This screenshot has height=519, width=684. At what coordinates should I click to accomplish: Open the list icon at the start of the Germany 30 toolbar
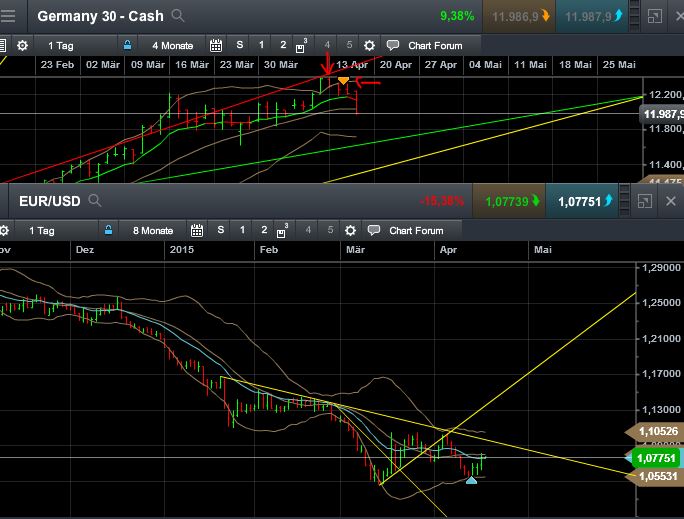[x=3, y=45]
